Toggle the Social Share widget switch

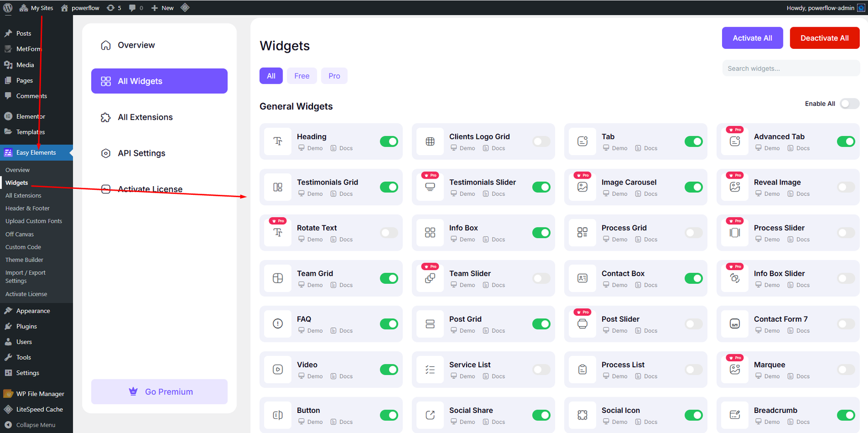pyautogui.click(x=541, y=415)
